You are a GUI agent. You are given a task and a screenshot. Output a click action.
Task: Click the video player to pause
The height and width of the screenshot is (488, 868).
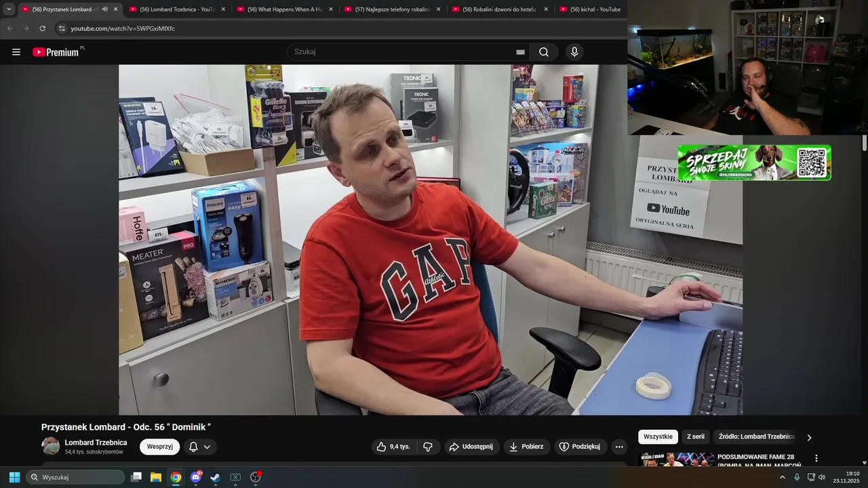[431, 240]
